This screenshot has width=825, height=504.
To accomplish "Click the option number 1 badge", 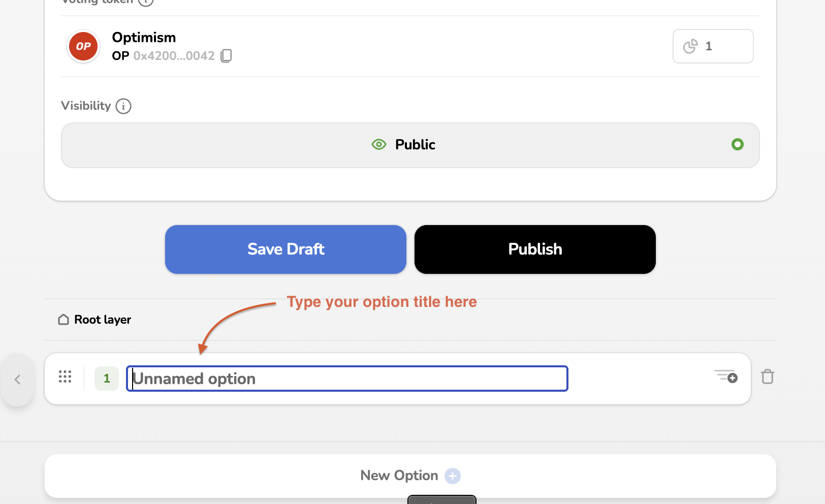I will tap(107, 379).
